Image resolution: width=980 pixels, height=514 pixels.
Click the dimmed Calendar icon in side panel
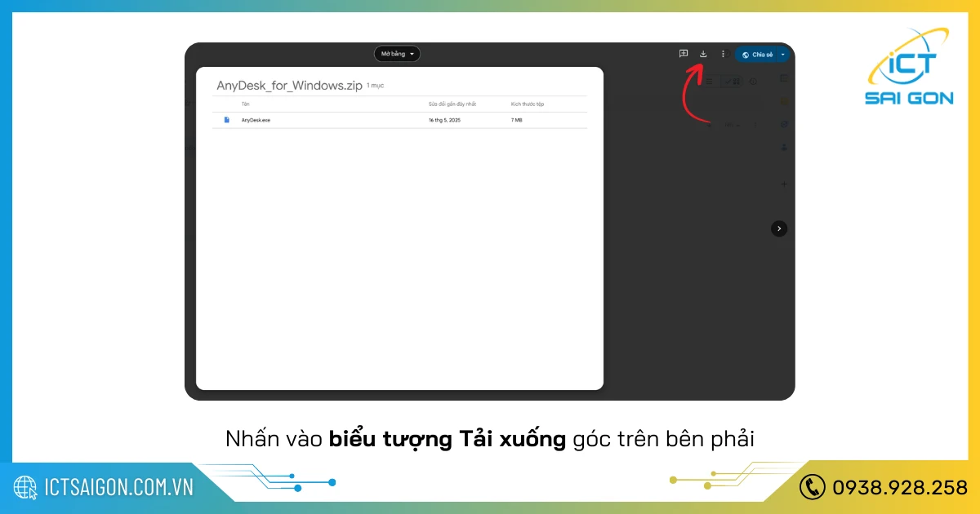click(784, 78)
